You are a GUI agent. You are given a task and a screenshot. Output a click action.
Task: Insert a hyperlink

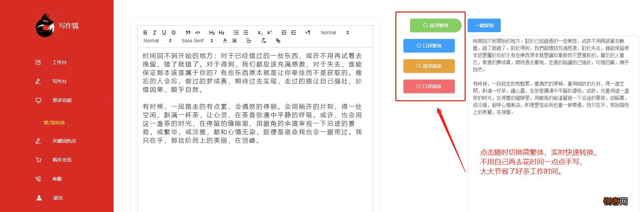(x=278, y=41)
